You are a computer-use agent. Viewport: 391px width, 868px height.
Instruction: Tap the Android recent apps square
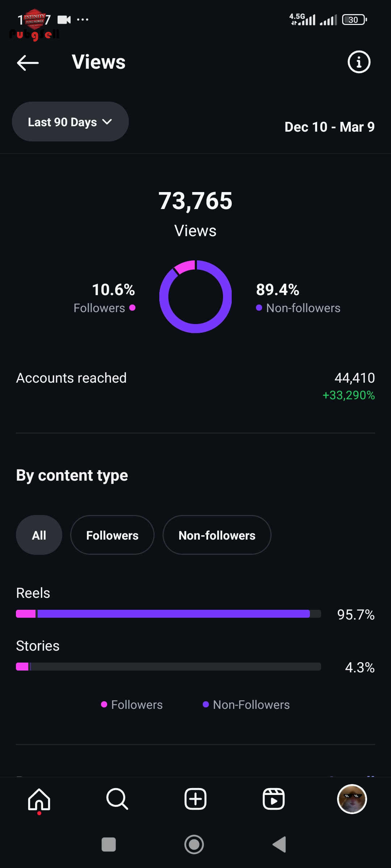(109, 844)
